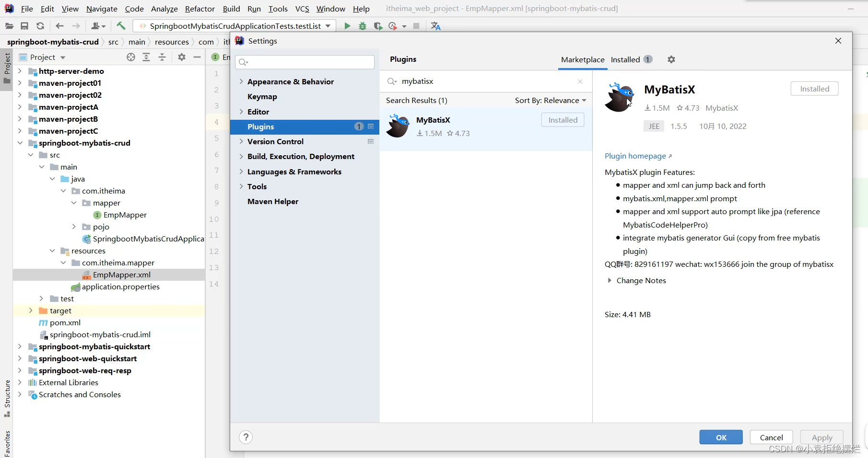The height and width of the screenshot is (458, 868).
Task: Open the VCS menu
Action: click(302, 9)
